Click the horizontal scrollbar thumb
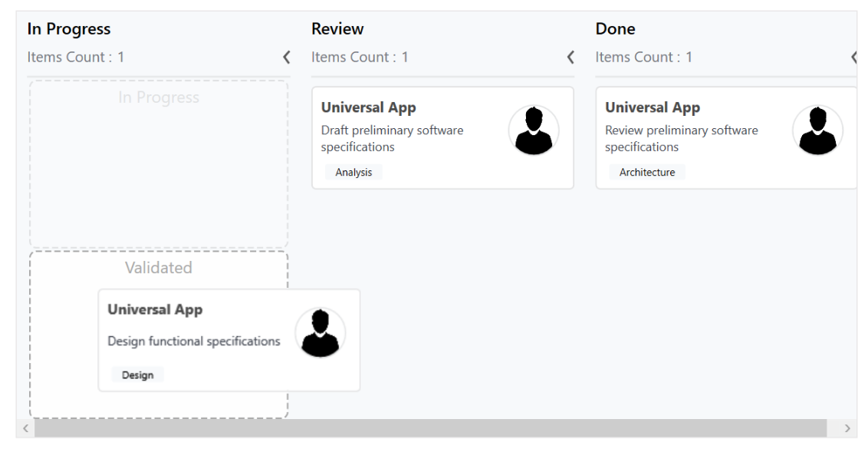Image resolution: width=868 pixels, height=449 pixels. click(x=431, y=428)
